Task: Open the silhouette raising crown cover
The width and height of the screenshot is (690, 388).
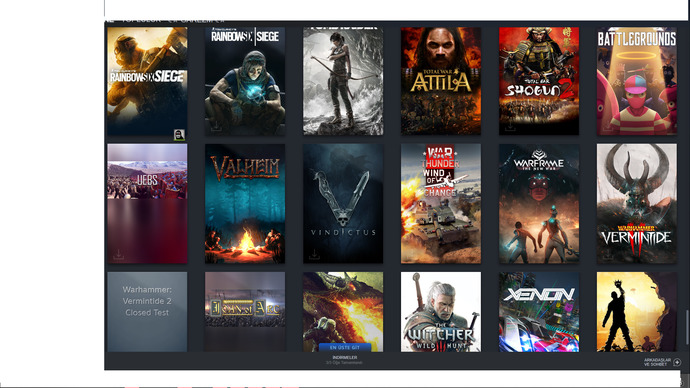Action: 637,311
